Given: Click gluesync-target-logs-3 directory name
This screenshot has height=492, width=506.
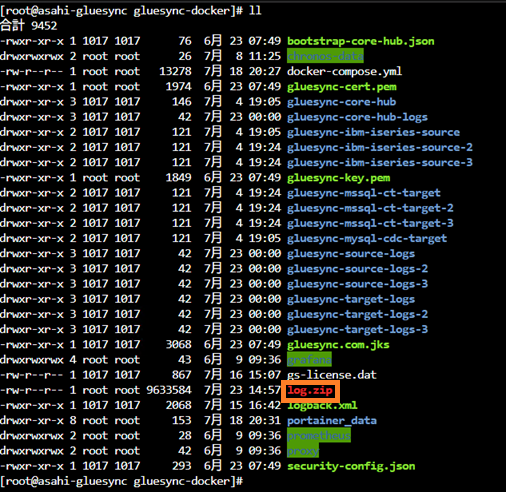Looking at the screenshot, I should [357, 329].
